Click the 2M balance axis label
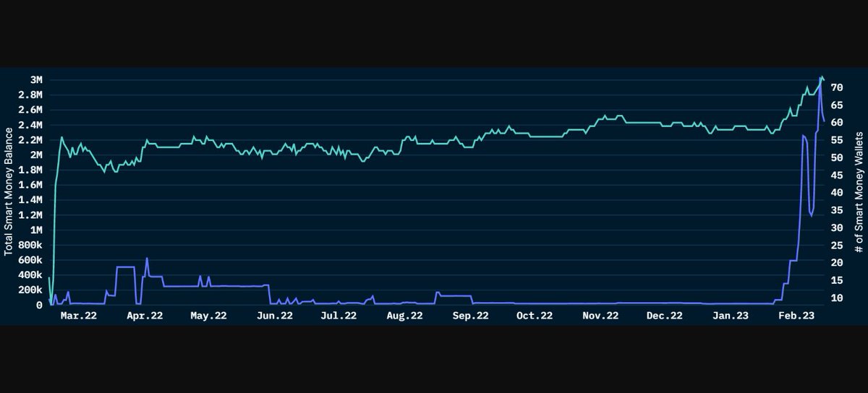Viewport: 868px width, 393px height. [36, 155]
